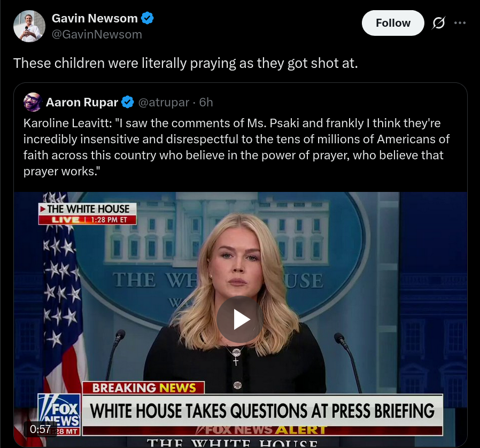Image resolution: width=480 pixels, height=448 pixels.
Task: Open the three-dot more options menu
Action: click(x=460, y=22)
